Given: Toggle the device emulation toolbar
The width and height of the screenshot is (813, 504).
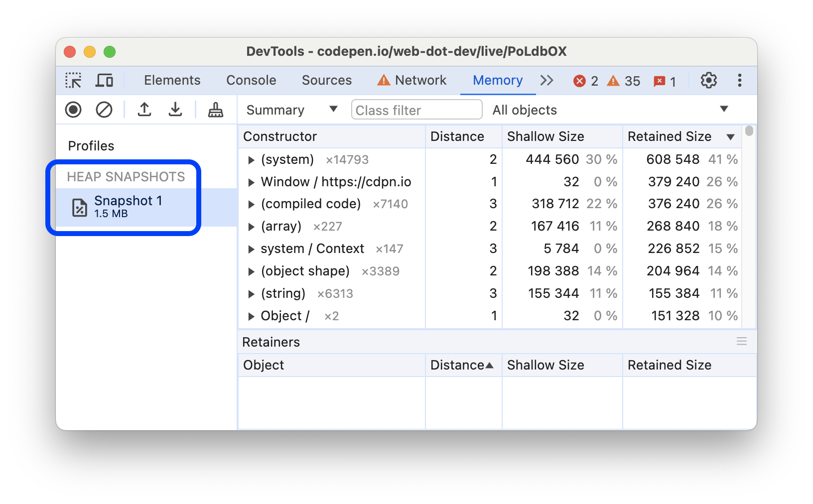Looking at the screenshot, I should tap(104, 80).
